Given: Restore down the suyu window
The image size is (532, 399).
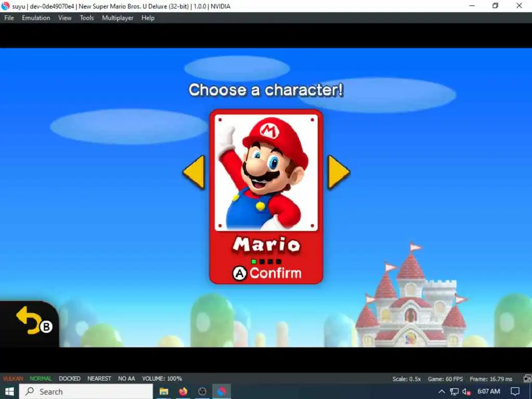Looking at the screenshot, I should point(495,6).
